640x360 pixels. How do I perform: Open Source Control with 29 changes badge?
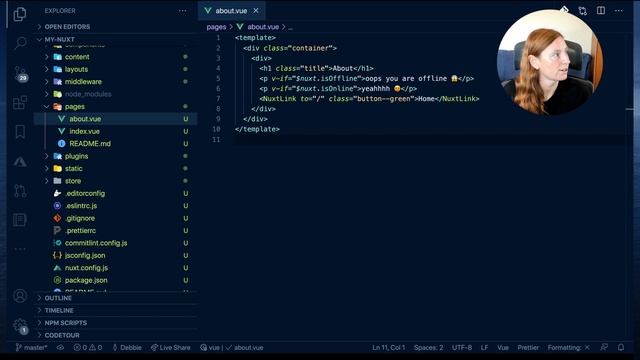(20, 73)
